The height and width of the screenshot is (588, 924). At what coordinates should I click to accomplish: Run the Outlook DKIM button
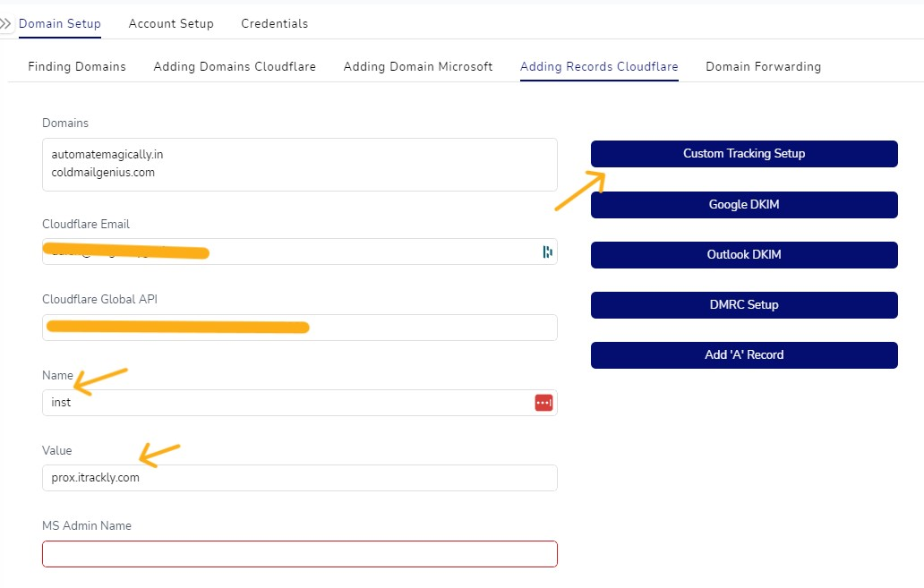(x=744, y=255)
